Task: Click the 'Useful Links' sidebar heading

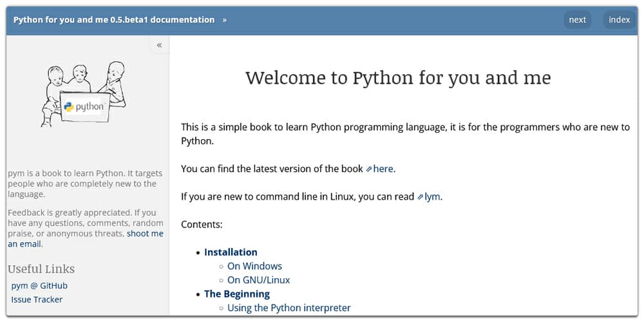Action: click(41, 269)
